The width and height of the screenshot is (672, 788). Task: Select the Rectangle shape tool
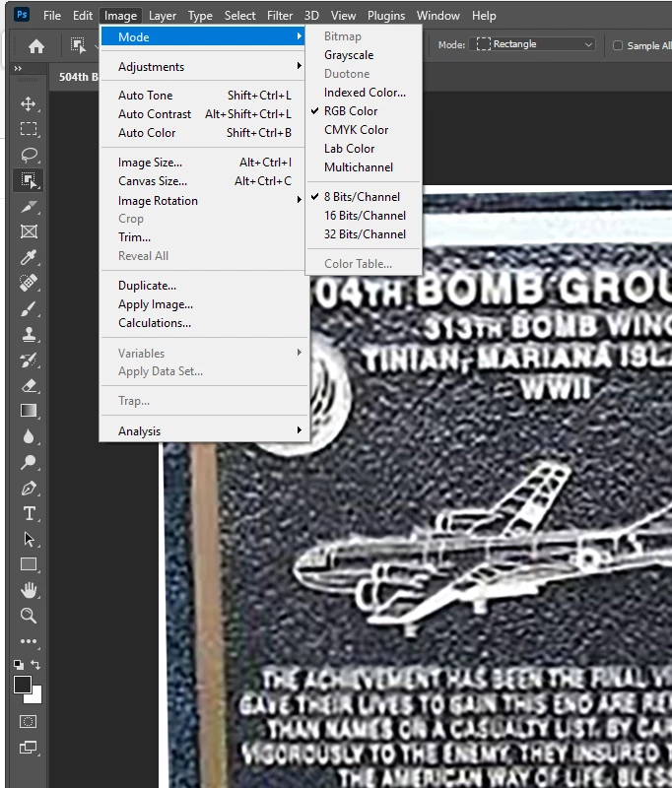(29, 564)
